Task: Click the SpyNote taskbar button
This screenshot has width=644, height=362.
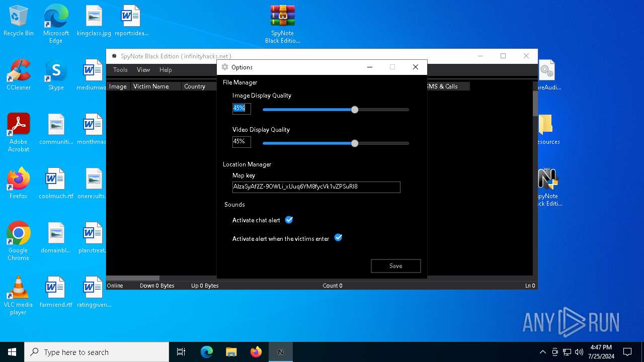Action: pyautogui.click(x=281, y=352)
